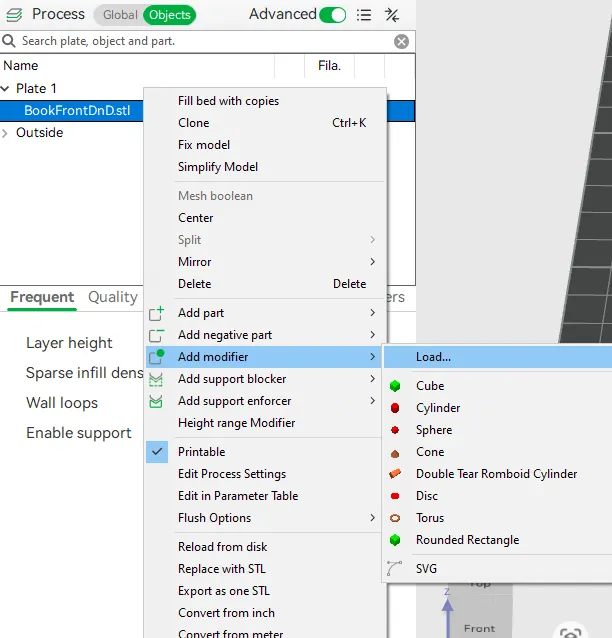Switch process scope to Global
Viewport: 612px width, 638px height.
point(120,15)
